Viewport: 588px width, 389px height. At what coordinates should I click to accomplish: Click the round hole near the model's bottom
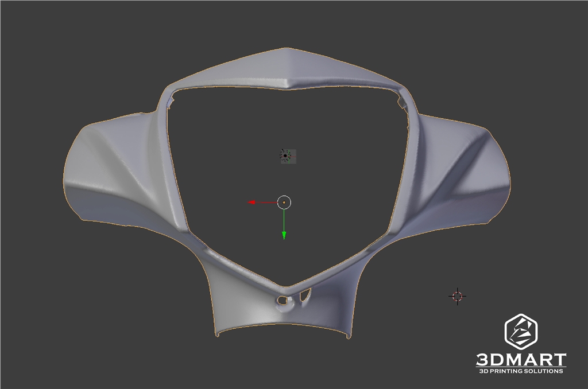pos(281,301)
